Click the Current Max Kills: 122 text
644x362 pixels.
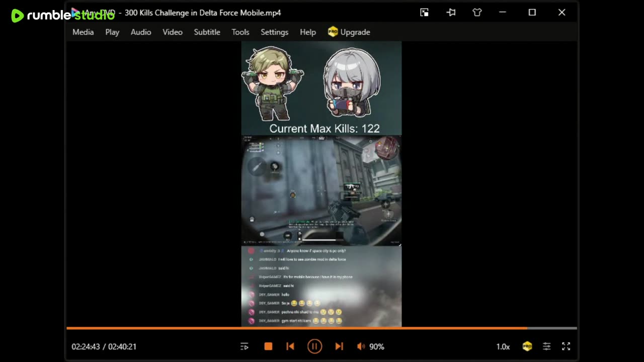325,129
